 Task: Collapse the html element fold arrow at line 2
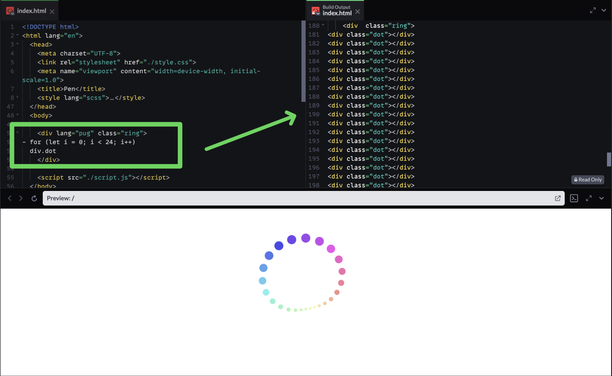(x=17, y=35)
